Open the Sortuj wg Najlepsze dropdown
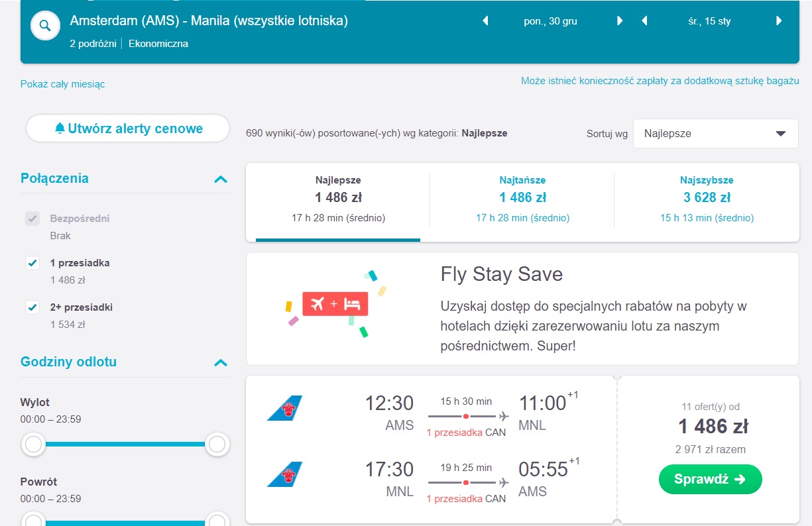 716,134
